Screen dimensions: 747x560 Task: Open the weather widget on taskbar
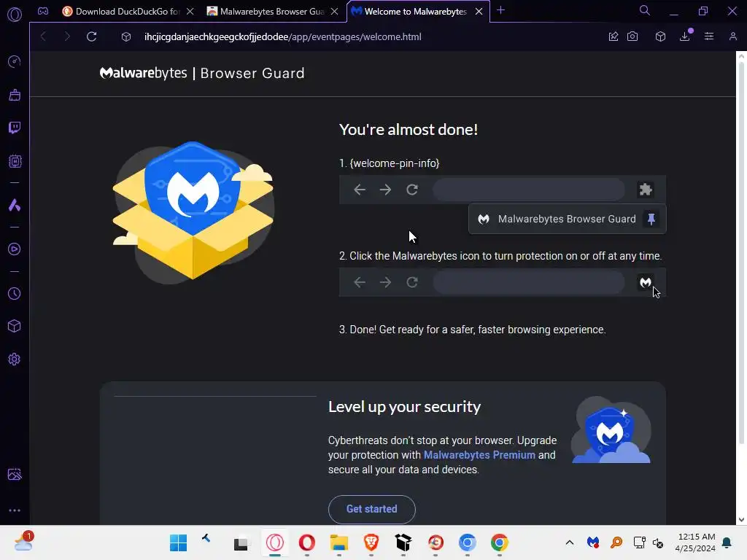(x=24, y=542)
